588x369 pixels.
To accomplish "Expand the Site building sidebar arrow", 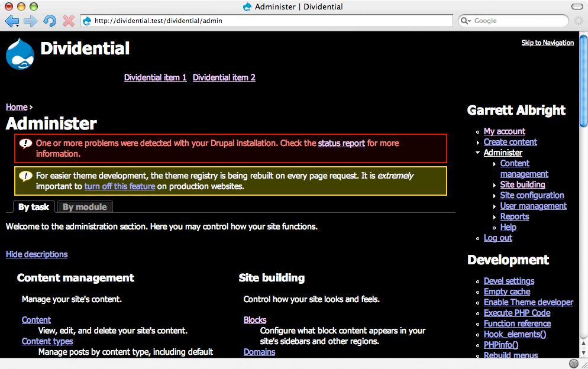I will 495,185.
